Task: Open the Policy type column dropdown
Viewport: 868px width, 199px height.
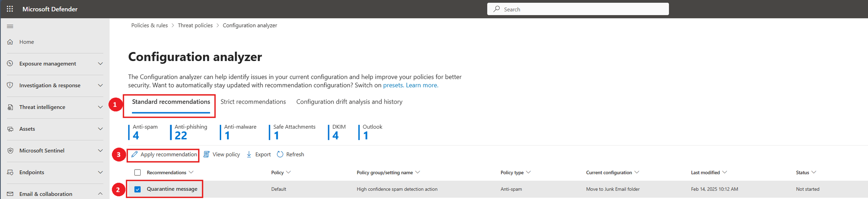Action: tap(528, 172)
